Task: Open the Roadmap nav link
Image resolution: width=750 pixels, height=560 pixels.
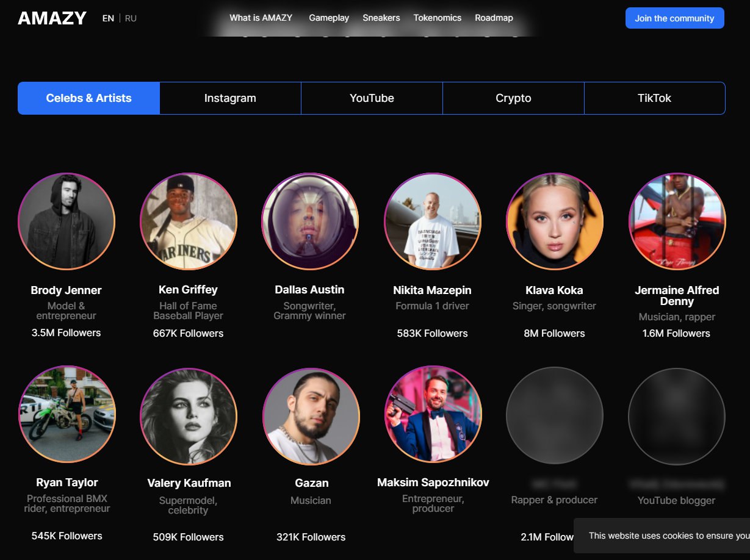Action: (x=494, y=18)
